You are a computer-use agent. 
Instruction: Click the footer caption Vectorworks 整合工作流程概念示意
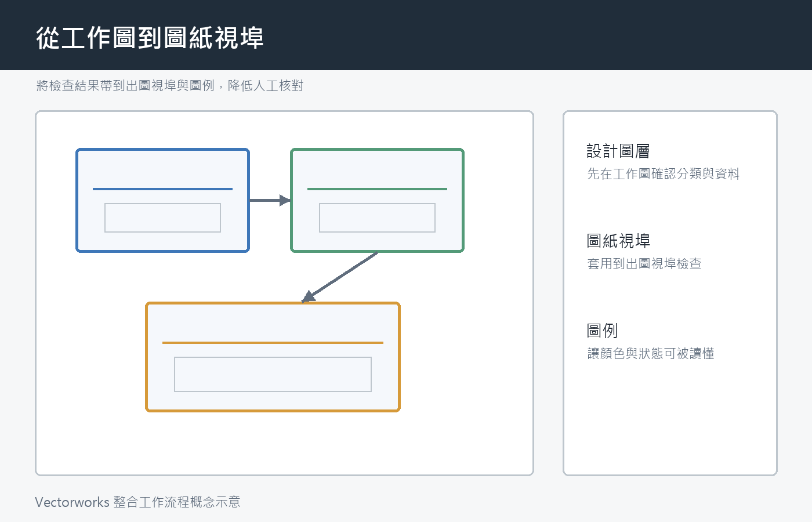[x=137, y=502]
